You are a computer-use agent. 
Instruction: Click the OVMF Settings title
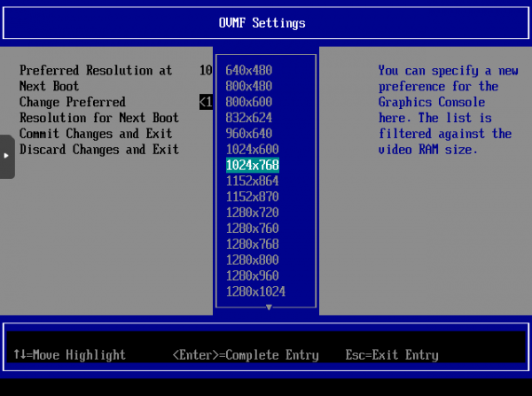point(262,23)
